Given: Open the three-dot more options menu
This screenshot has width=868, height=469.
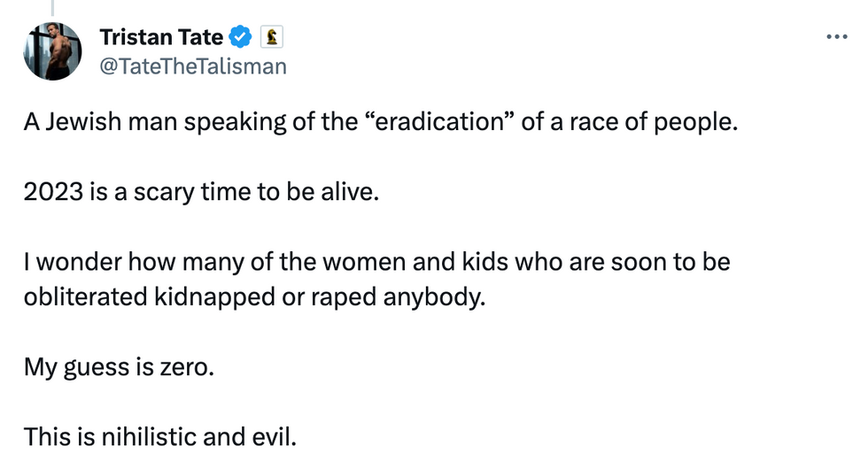Looking at the screenshot, I should 836,37.
